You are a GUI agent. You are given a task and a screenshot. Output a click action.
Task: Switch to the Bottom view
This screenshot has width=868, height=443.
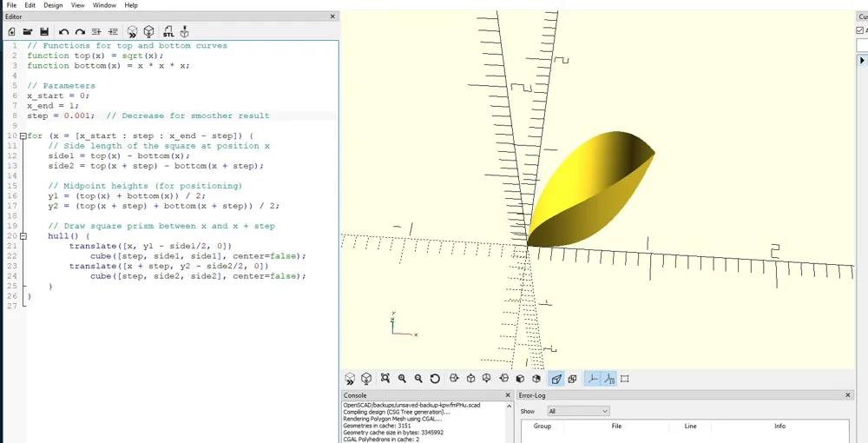(487, 379)
